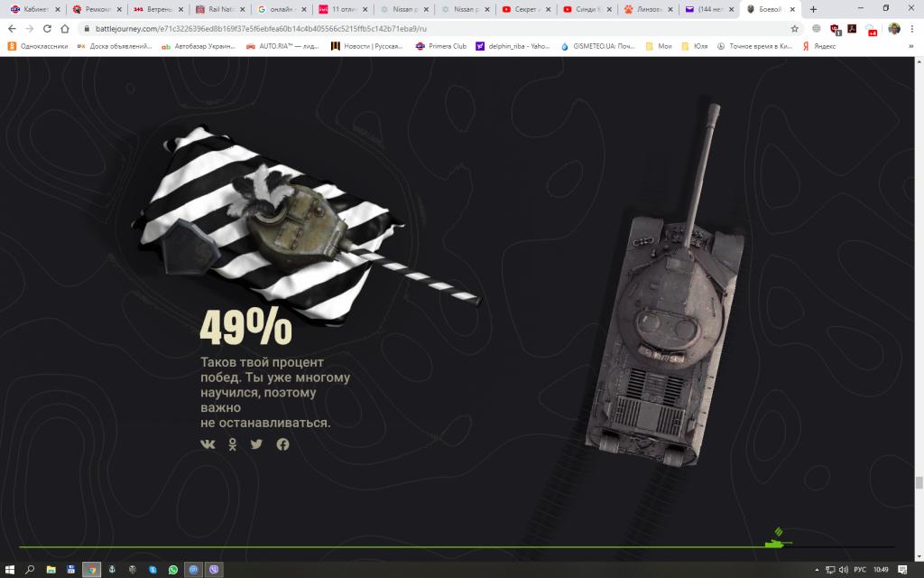Image resolution: width=924 pixels, height=578 pixels.
Task: Share result via Facebook icon
Action: [x=282, y=444]
